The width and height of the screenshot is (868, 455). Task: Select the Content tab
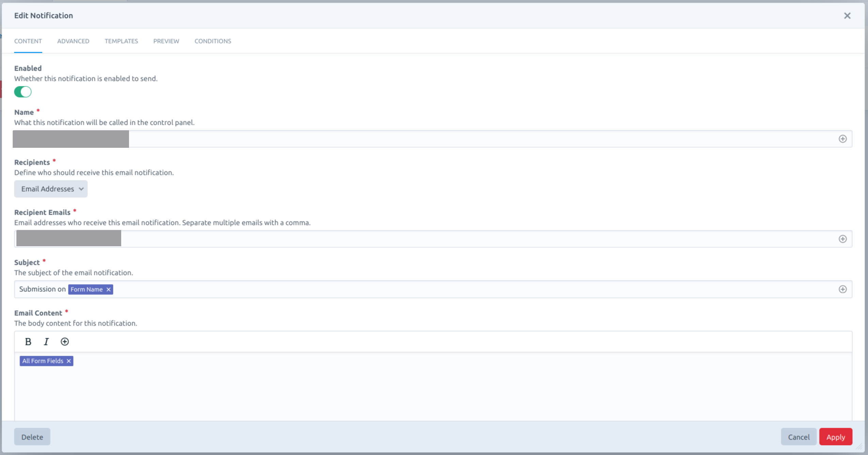coord(28,41)
